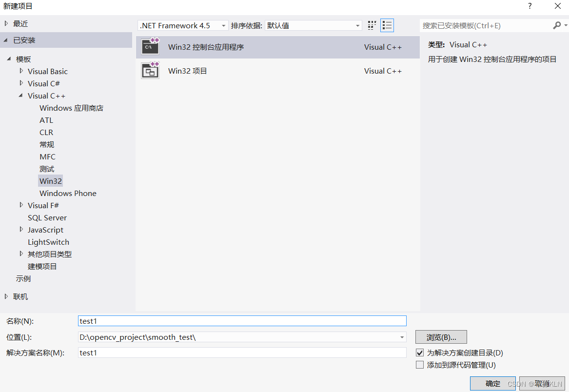Collapse the Visual C++ tree node

pyautogui.click(x=21, y=96)
